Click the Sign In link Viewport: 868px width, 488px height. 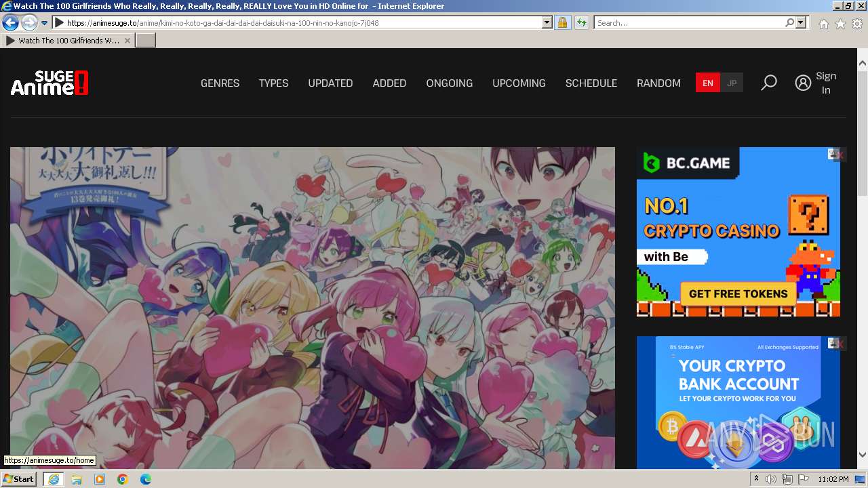click(x=826, y=83)
